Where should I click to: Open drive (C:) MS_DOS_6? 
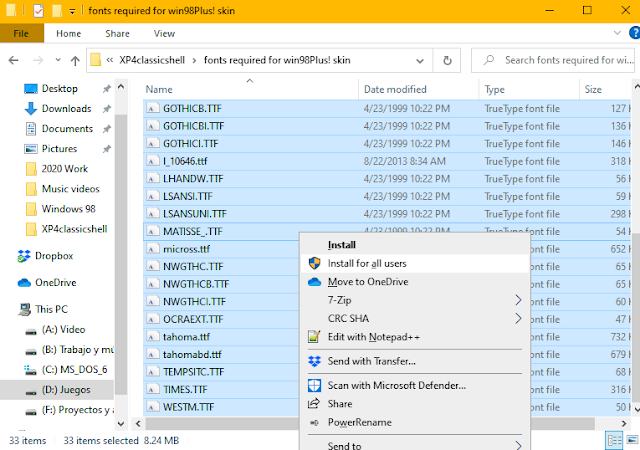[74, 369]
